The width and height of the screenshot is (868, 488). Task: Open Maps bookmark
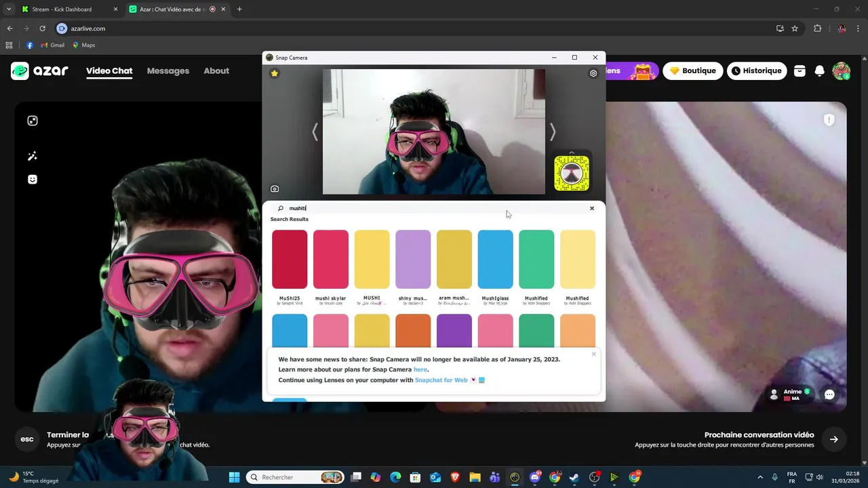point(84,45)
